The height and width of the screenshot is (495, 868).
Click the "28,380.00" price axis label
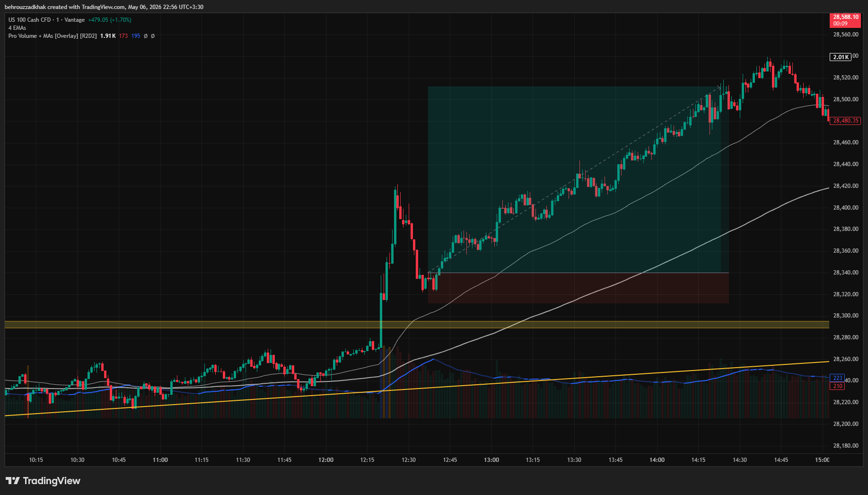(846, 229)
